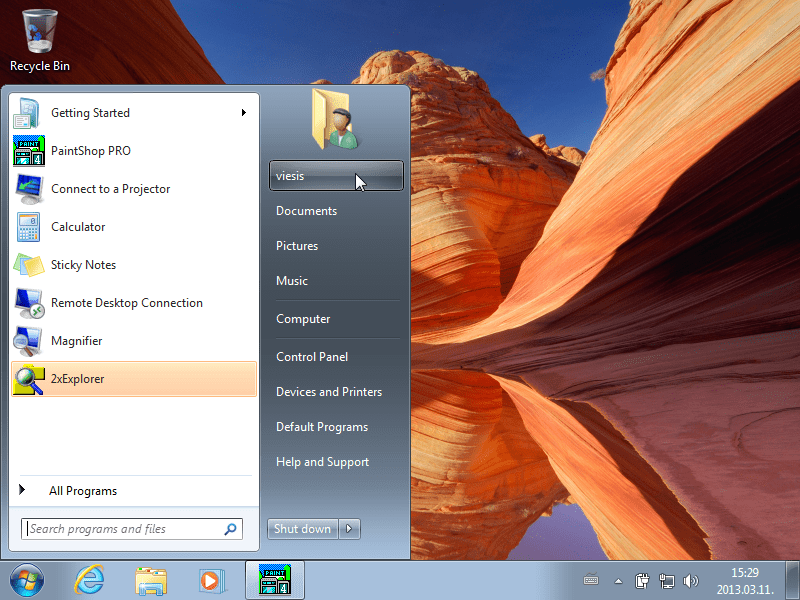Viewport: 800px width, 600px height.
Task: Open Default Programs
Action: [321, 427]
